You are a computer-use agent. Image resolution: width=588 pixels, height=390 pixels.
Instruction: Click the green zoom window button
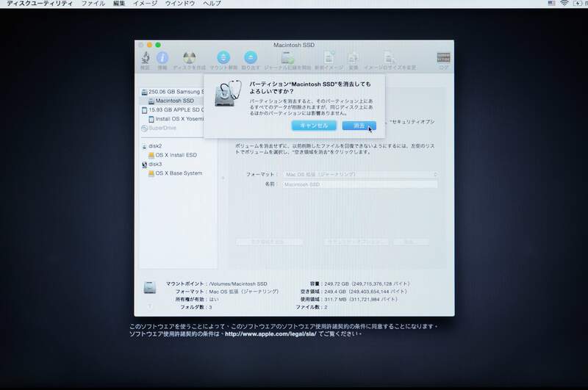pyautogui.click(x=158, y=45)
